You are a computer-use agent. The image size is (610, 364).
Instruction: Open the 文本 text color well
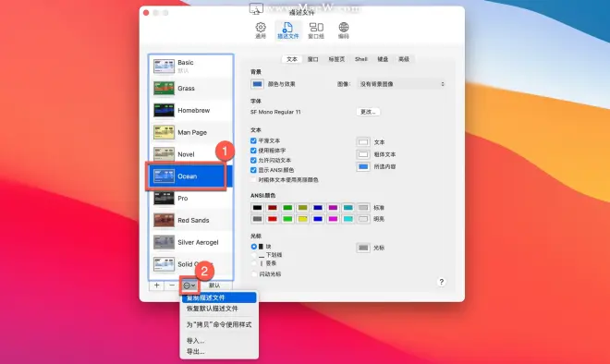coord(363,142)
